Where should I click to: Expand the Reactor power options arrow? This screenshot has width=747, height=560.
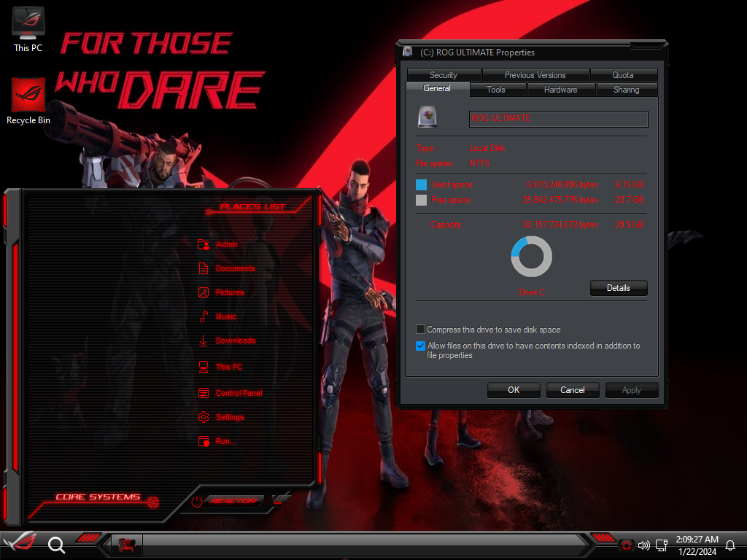[278, 501]
